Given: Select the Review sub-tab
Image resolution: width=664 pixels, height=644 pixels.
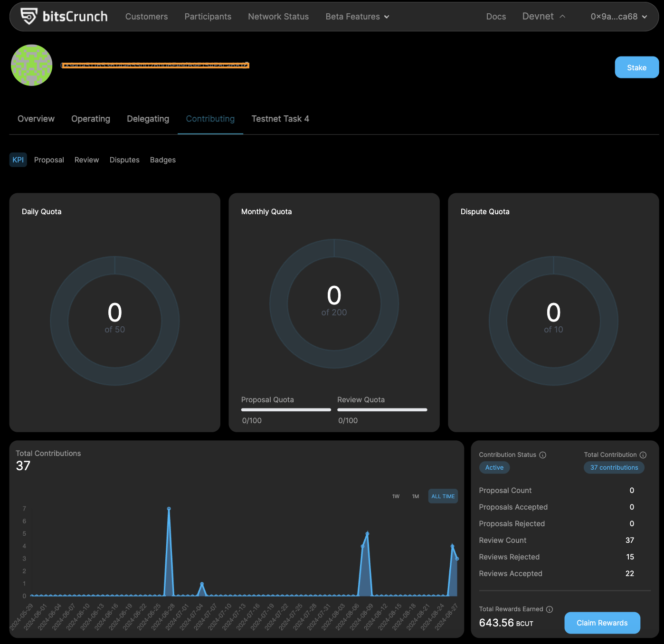Looking at the screenshot, I should (87, 160).
